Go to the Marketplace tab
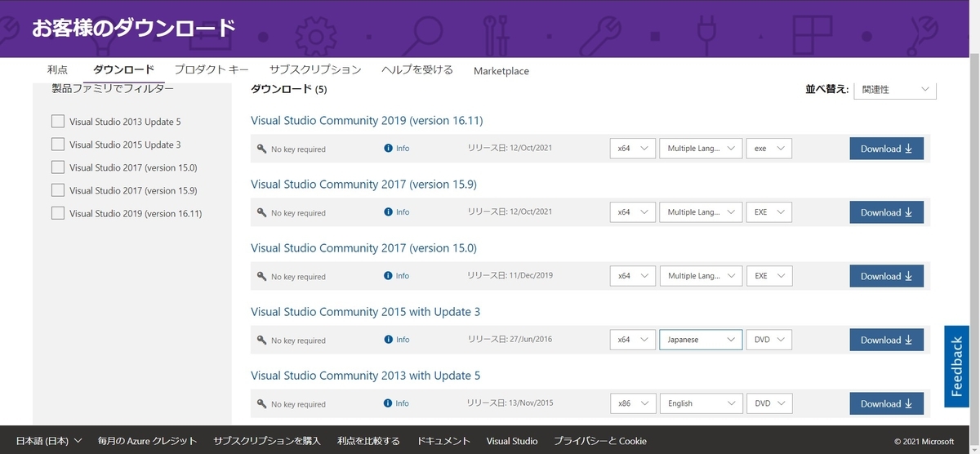 coord(501,71)
